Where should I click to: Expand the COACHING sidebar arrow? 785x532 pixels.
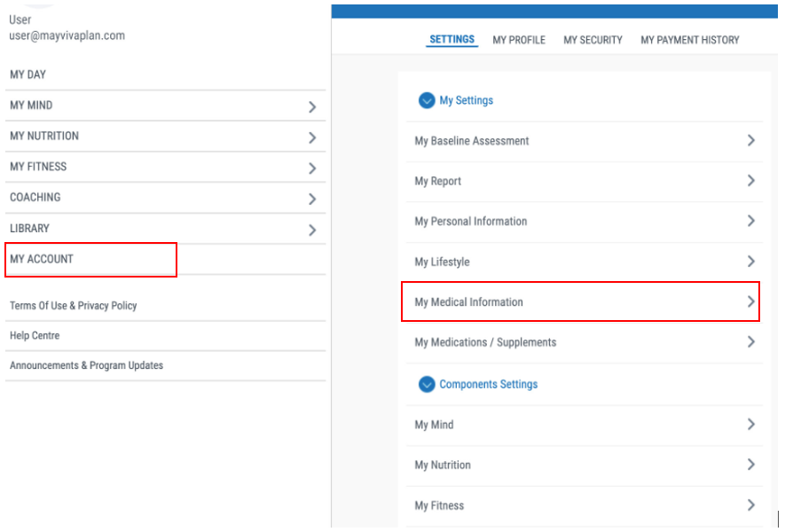click(x=311, y=199)
